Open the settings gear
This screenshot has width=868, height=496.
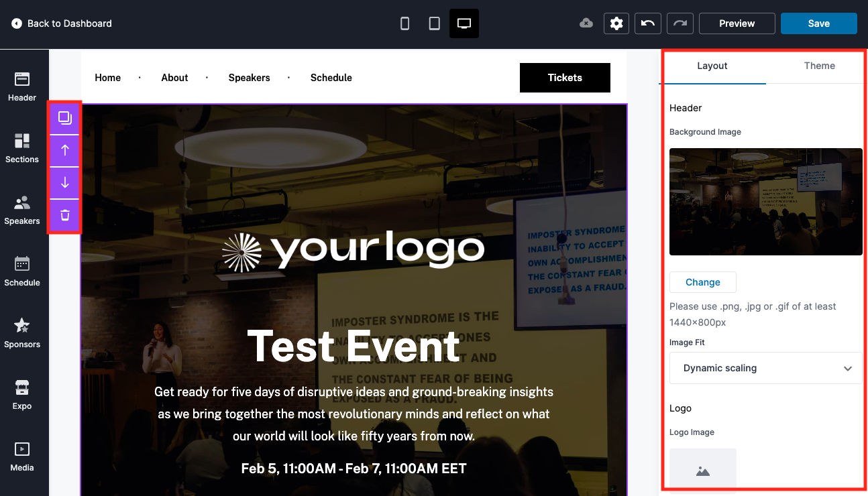(x=616, y=23)
